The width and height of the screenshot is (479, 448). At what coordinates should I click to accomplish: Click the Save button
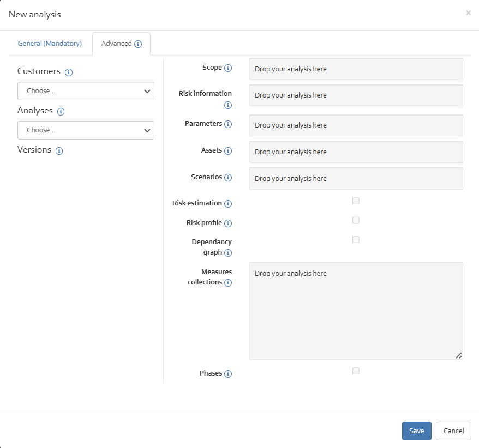click(417, 431)
